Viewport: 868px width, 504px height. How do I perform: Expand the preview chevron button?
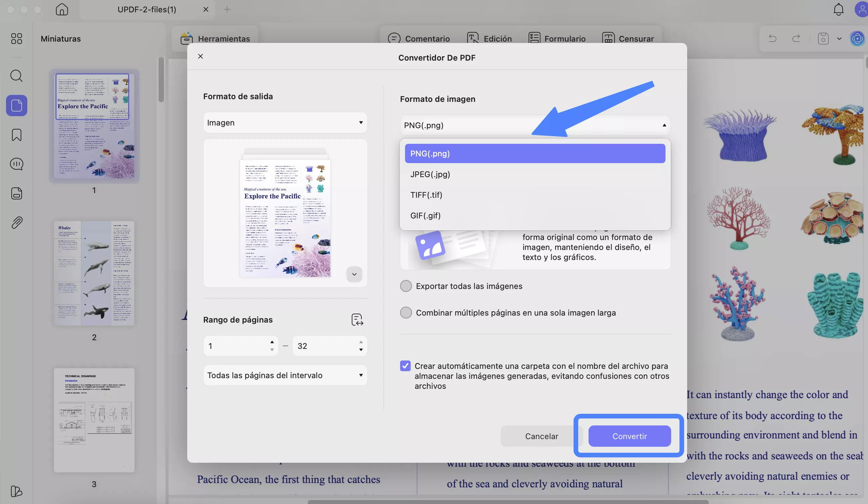[354, 274]
